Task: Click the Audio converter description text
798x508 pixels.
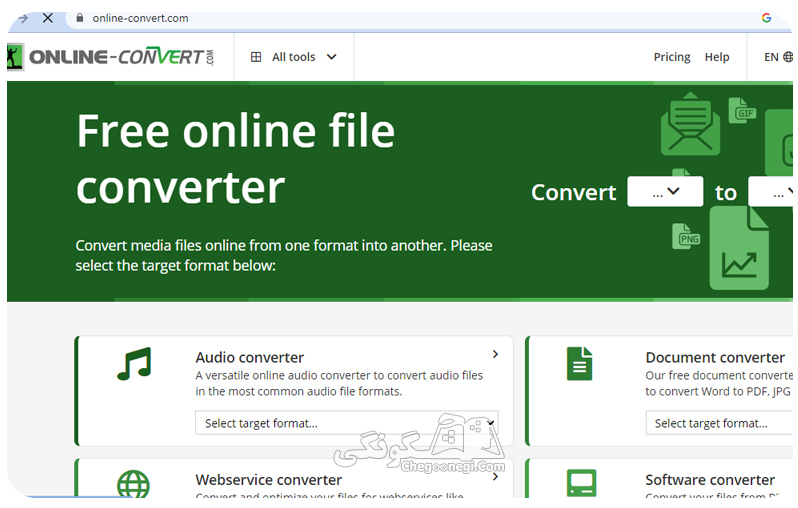Action: tap(339, 383)
